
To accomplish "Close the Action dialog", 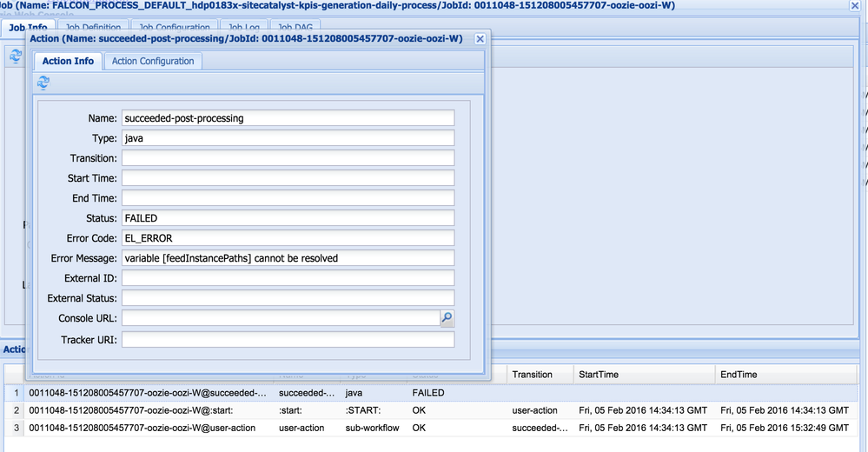I will click(x=480, y=39).
